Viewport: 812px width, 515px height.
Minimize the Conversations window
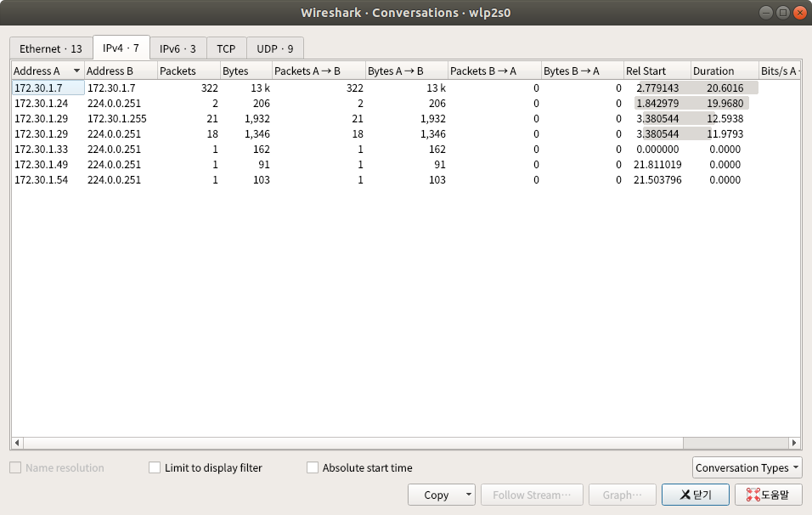766,13
